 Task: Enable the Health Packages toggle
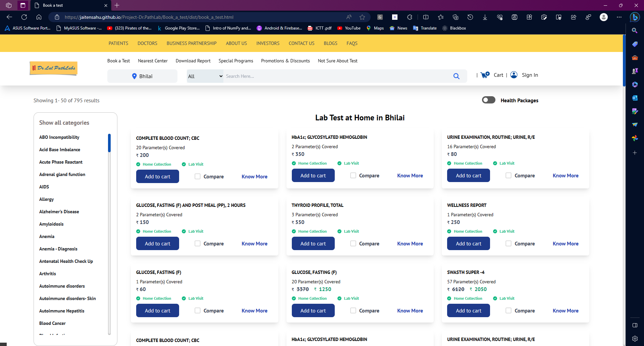click(489, 100)
